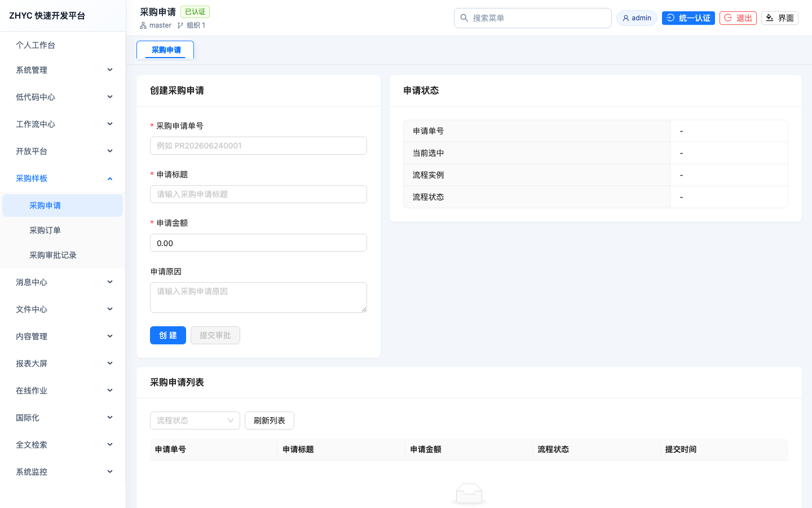Image resolution: width=812 pixels, height=508 pixels.
Task: Click the empty list inbox illustration
Action: [x=469, y=493]
